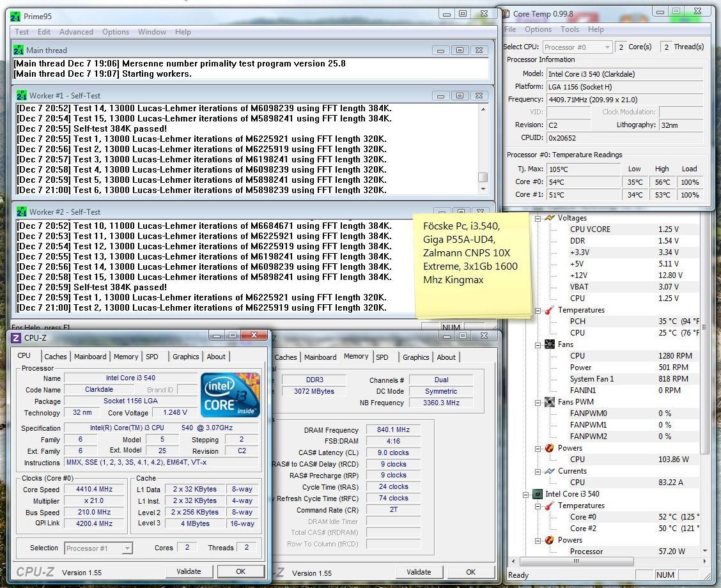Viewport: 721px width, 588px height.
Task: Open the Prime95 Window menu
Action: (x=151, y=32)
